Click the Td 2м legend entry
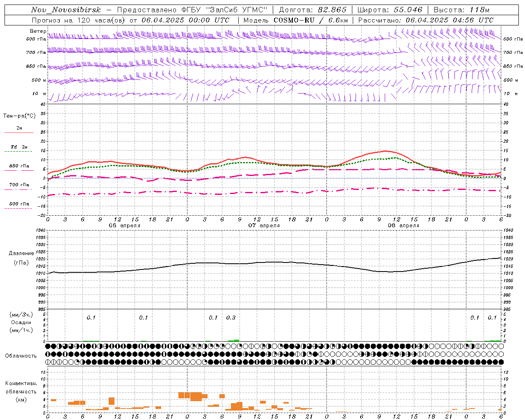The image size is (525, 420). [x=19, y=147]
